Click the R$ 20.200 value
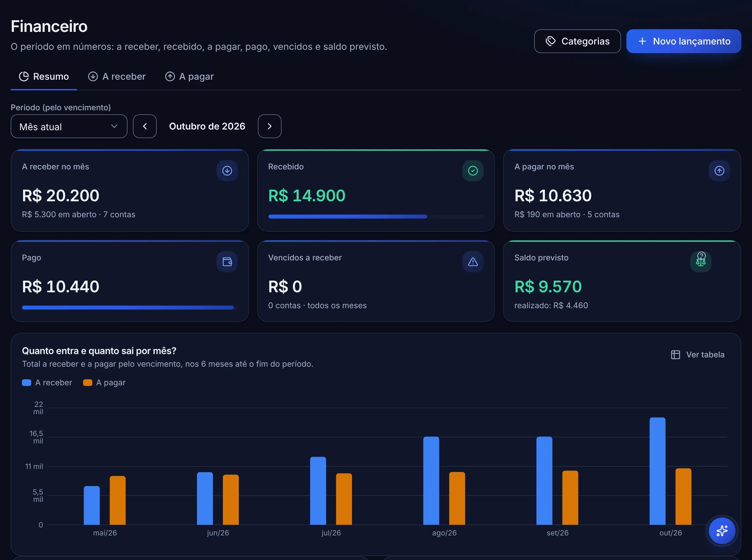 coord(61,196)
